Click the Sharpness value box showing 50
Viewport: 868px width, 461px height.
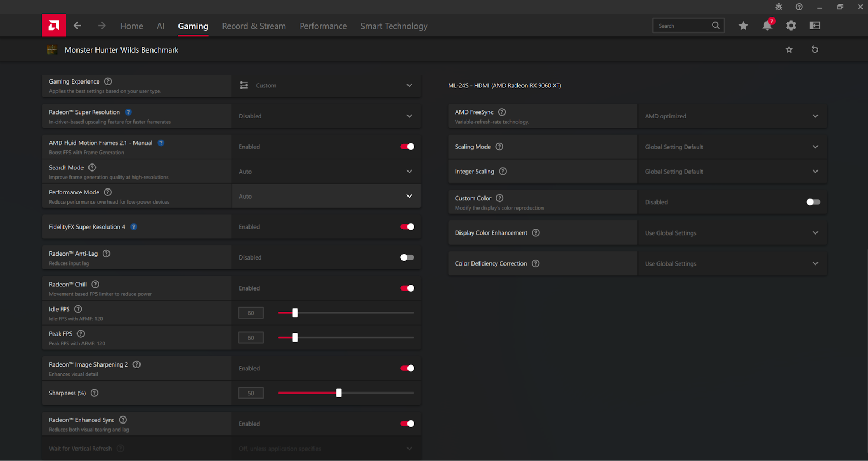click(x=251, y=393)
